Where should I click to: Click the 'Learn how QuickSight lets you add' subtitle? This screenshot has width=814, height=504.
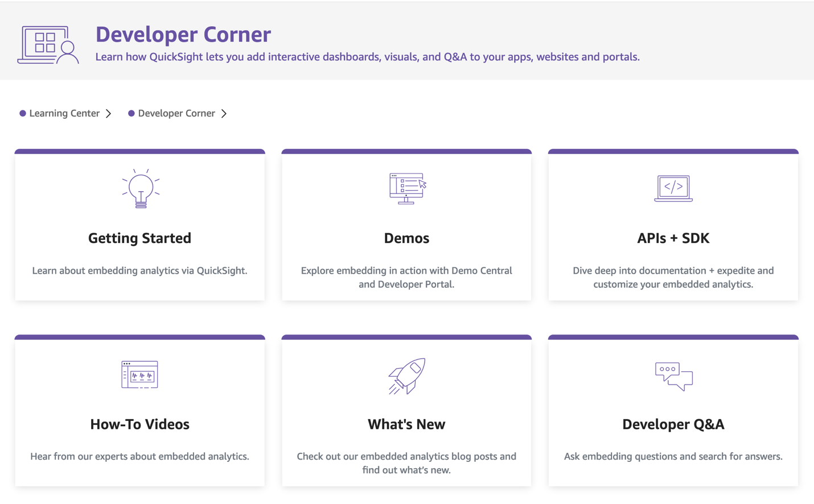pos(368,57)
